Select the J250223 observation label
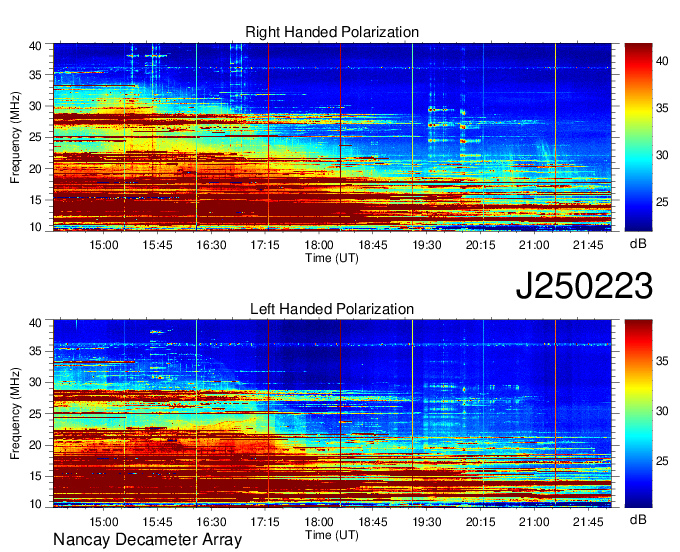 (x=584, y=286)
